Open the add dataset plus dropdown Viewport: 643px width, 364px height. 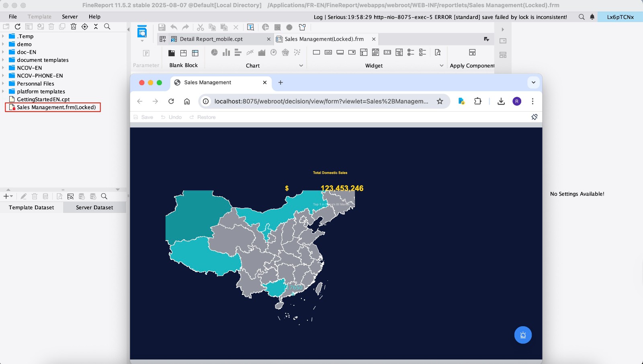tap(8, 196)
